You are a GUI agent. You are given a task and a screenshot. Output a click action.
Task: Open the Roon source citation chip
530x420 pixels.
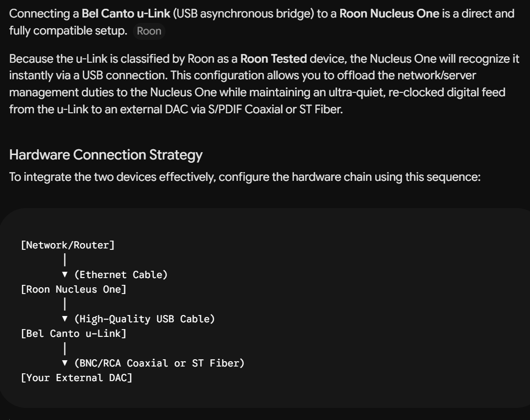pos(149,31)
